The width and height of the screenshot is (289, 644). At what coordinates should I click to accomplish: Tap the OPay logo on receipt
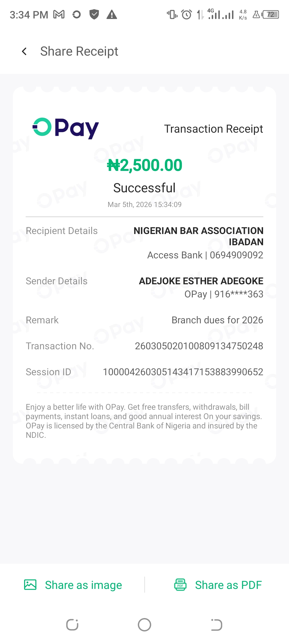coord(66,128)
